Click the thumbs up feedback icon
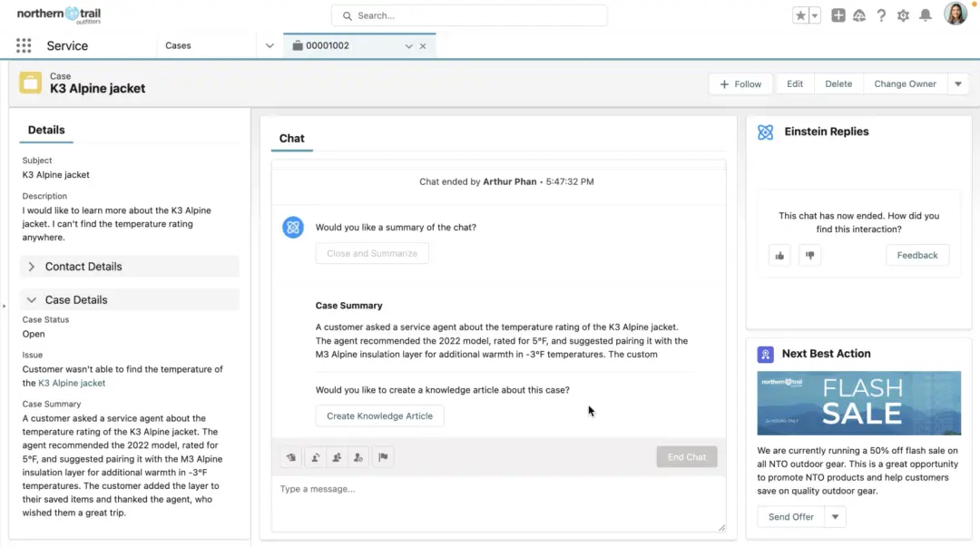The image size is (980, 547). coord(779,256)
